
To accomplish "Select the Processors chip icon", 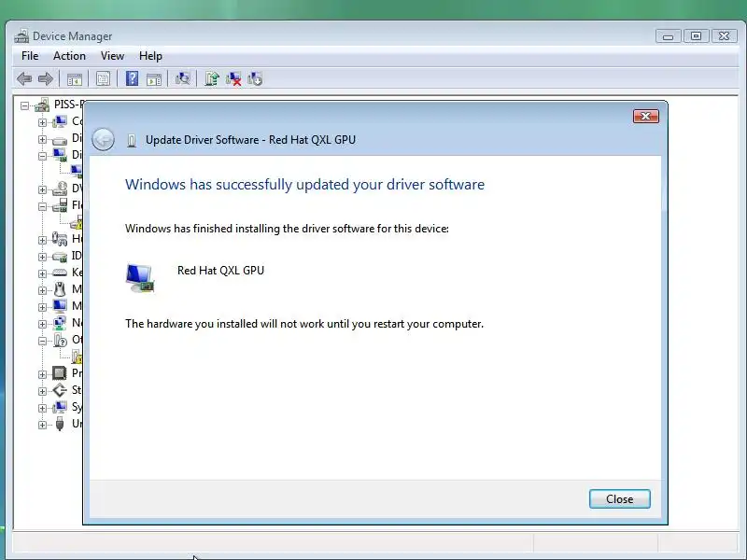I will point(60,372).
